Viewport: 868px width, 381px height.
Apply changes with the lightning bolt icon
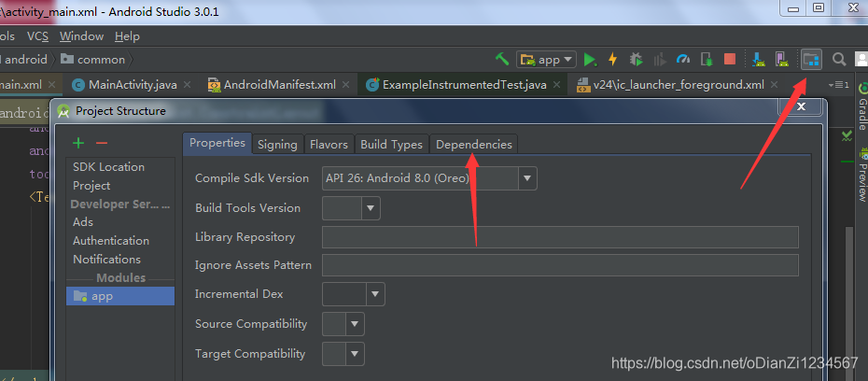point(613,59)
